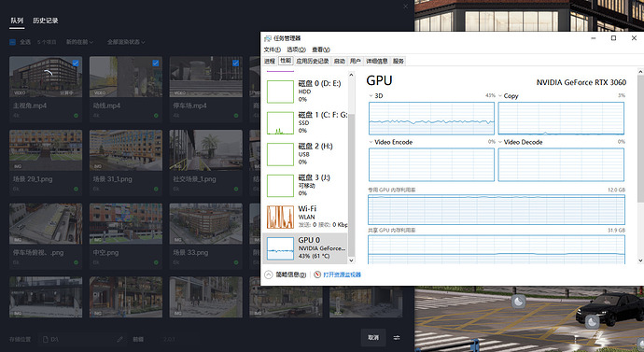The width and height of the screenshot is (644, 352).
Task: Uncheck the 主视角.mp4 thumbnail checkbox
Action: pos(76,63)
